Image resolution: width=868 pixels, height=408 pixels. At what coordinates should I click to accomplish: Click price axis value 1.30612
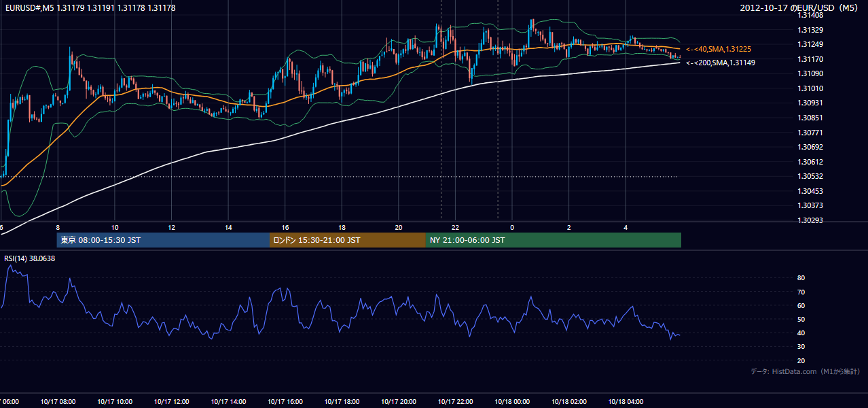[811, 162]
